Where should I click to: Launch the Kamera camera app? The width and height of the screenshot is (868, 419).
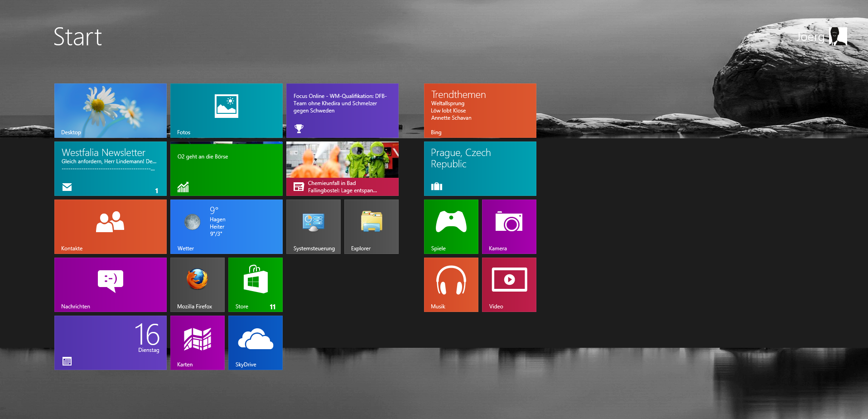[509, 227]
